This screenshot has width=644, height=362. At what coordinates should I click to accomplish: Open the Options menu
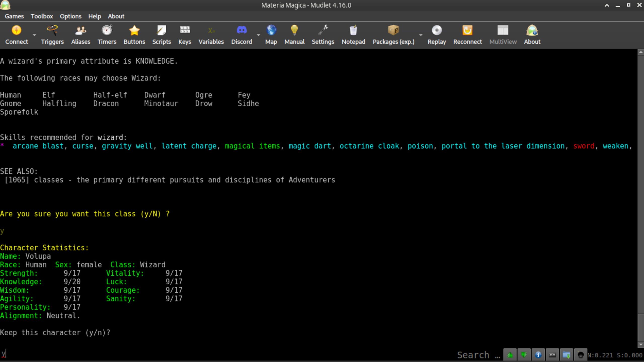point(70,16)
